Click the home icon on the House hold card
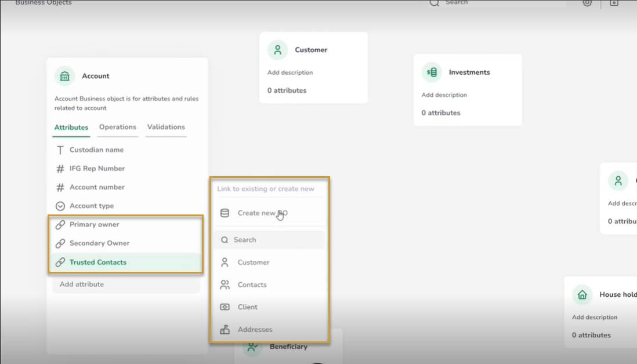Viewport: 637px width, 364px height. [581, 294]
